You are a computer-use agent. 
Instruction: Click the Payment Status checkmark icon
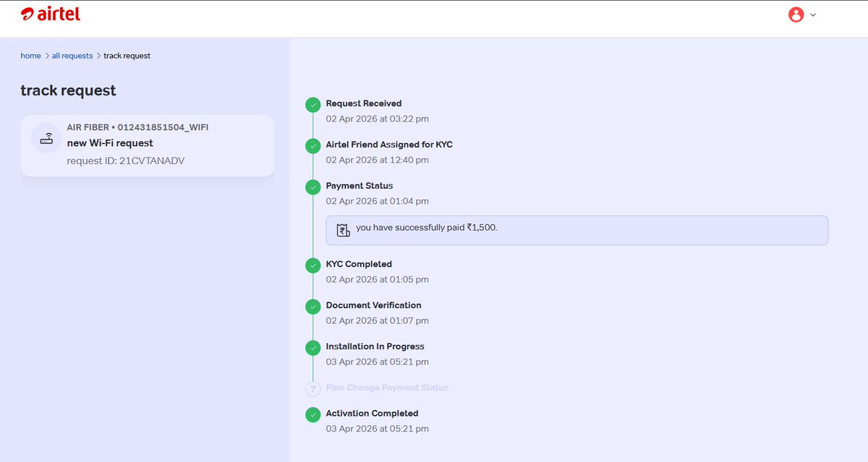(x=312, y=187)
